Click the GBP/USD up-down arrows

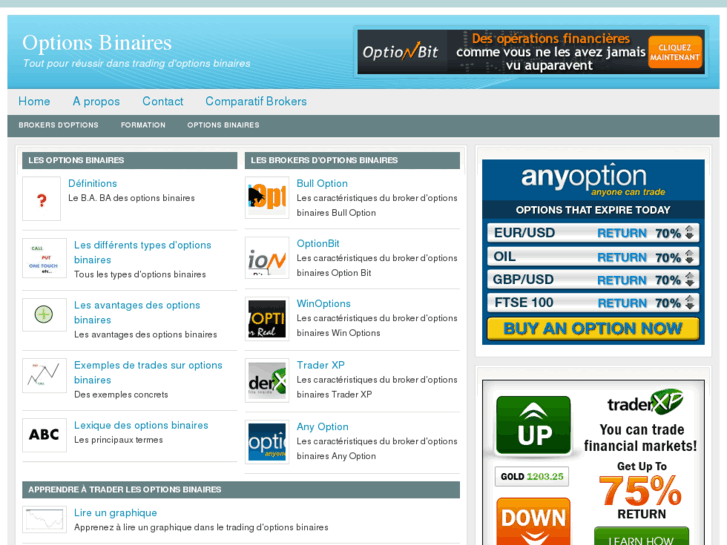[x=689, y=279]
